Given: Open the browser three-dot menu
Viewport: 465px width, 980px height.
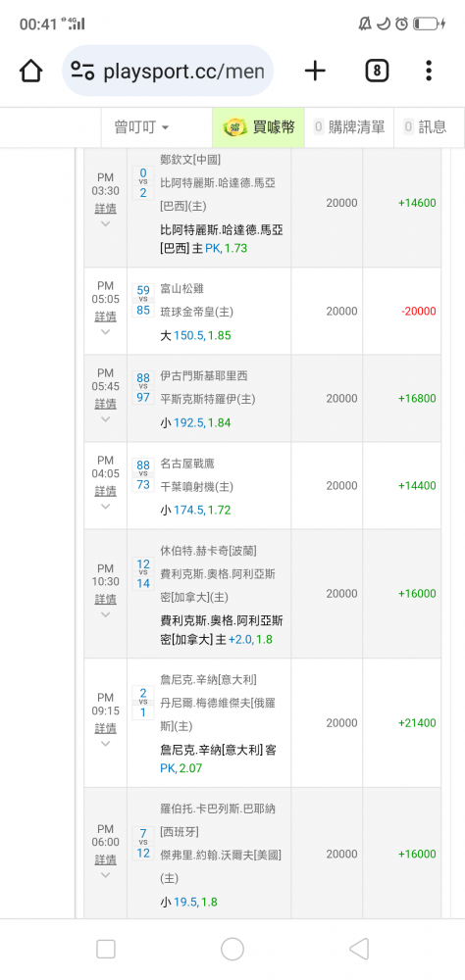Looking at the screenshot, I should tap(429, 71).
